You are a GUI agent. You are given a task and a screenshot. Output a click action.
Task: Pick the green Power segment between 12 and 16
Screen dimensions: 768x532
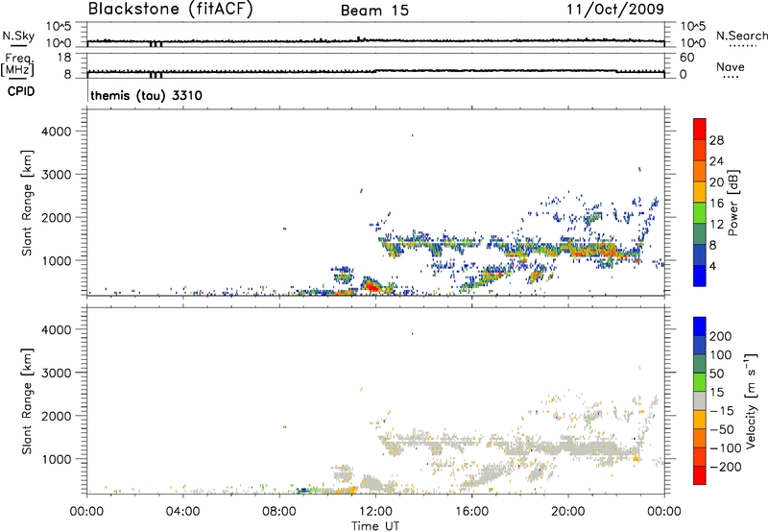click(x=700, y=213)
